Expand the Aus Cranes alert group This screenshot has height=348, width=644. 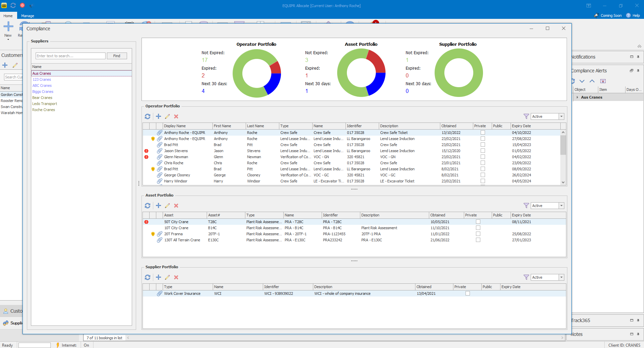577,97
